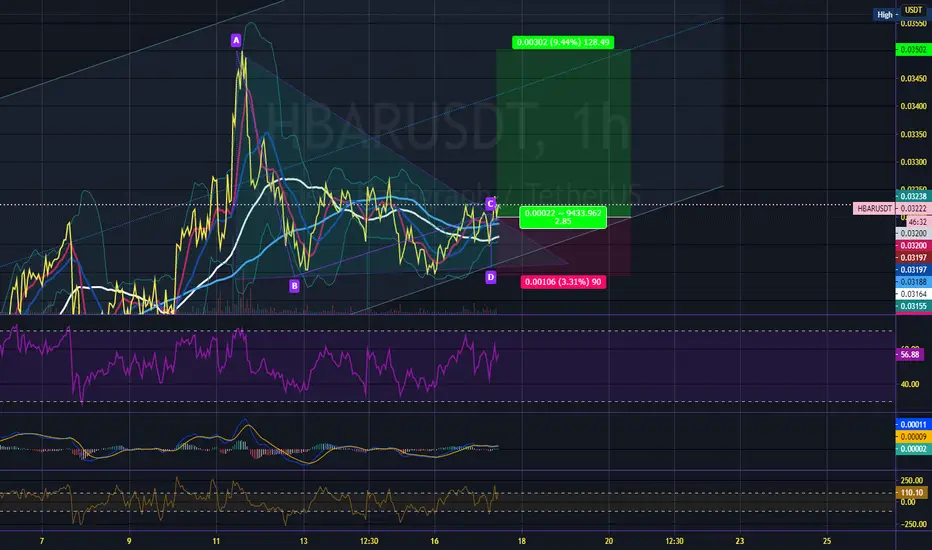
Task: Click the pink 0.03222 last price label
Action: 913,209
